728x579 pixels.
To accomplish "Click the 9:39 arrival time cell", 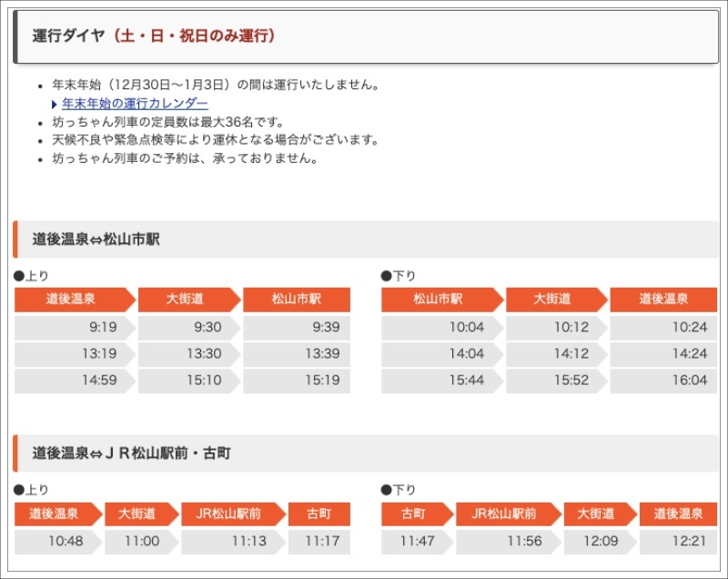I will (297, 328).
